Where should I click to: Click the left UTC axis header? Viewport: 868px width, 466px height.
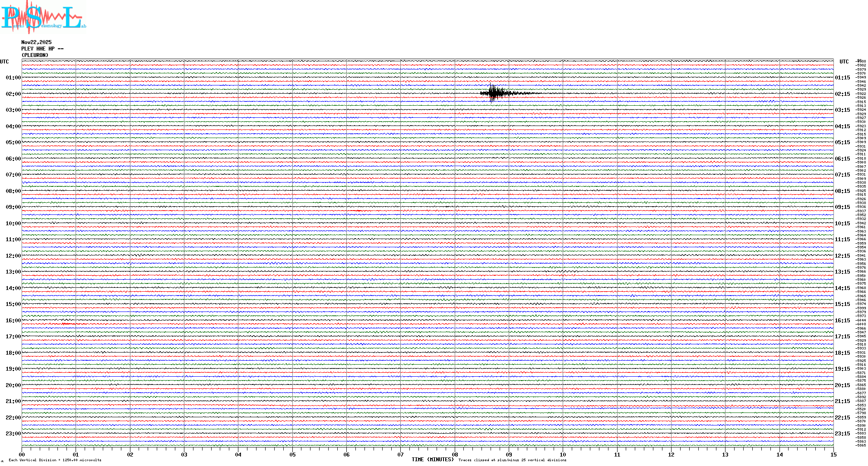click(4, 62)
